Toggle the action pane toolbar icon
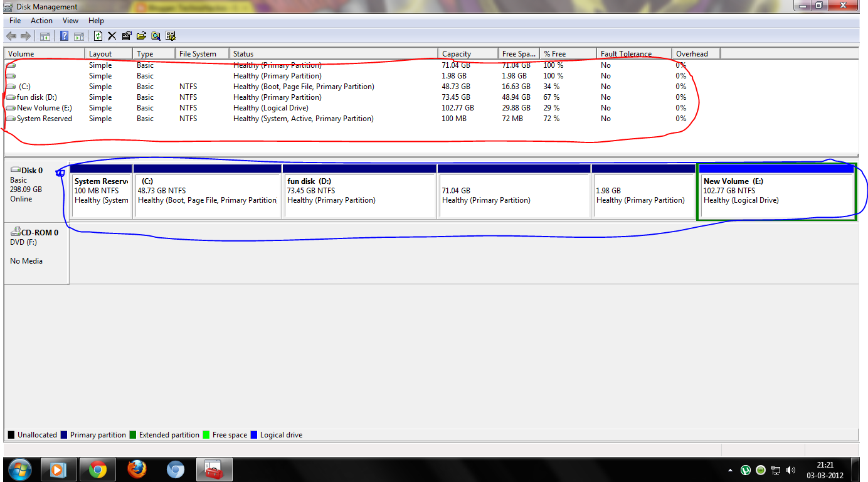Image resolution: width=868 pixels, height=482 pixels. pos(78,36)
